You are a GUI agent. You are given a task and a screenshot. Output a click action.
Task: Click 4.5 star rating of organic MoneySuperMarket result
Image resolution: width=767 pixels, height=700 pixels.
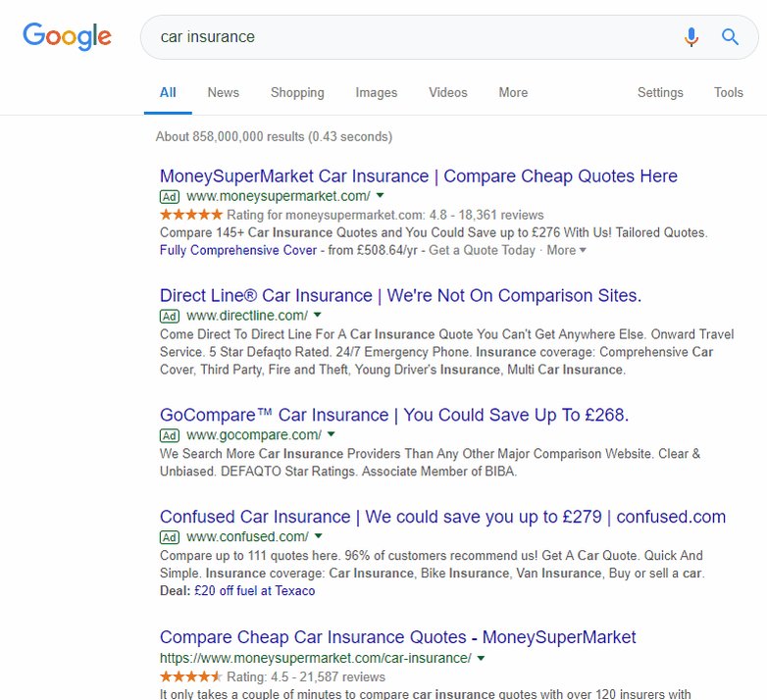point(191,676)
